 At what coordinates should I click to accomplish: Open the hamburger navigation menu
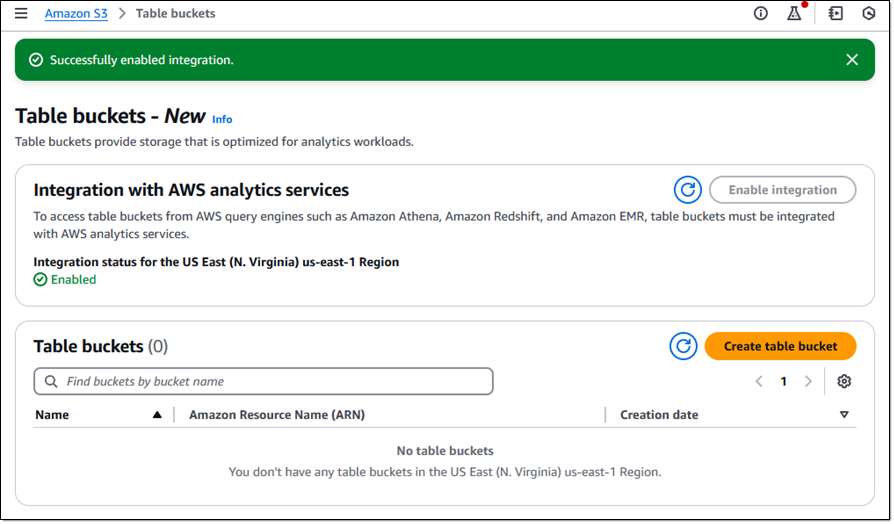click(21, 13)
